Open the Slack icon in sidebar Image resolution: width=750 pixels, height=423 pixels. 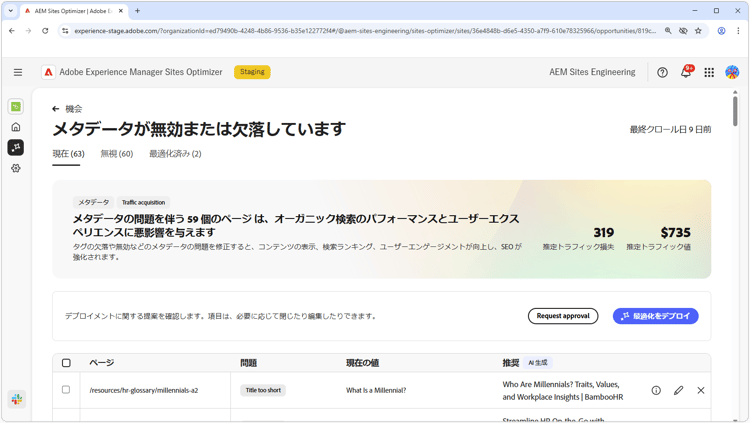tap(17, 399)
